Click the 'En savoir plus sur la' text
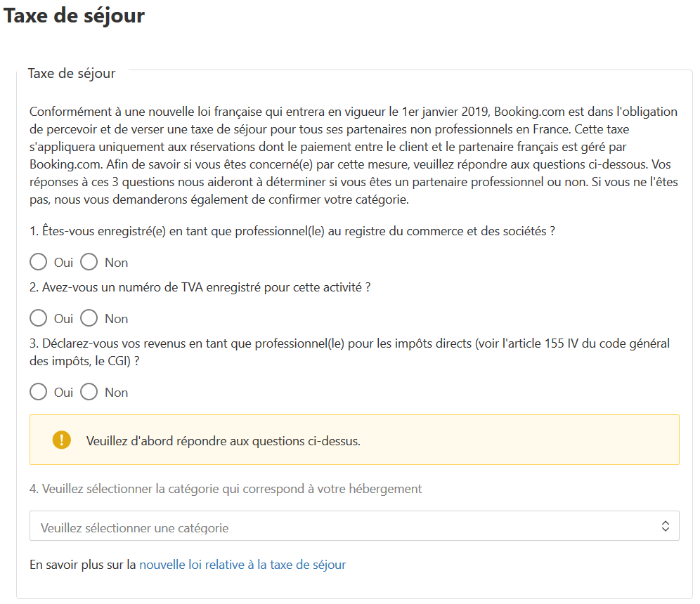The image size is (700, 604). tap(83, 565)
